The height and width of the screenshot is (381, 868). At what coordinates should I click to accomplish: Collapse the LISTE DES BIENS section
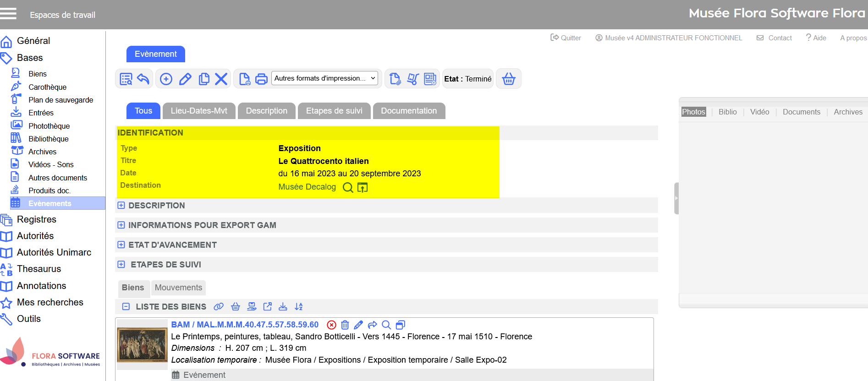[126, 306]
